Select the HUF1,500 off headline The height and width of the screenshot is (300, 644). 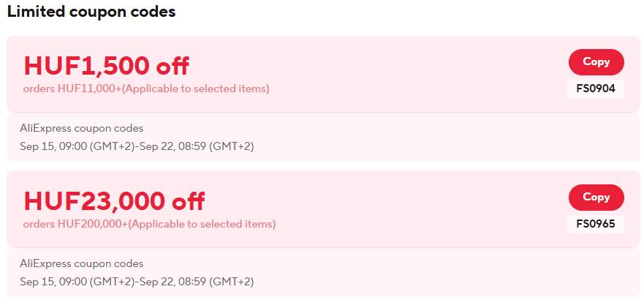[106, 66]
